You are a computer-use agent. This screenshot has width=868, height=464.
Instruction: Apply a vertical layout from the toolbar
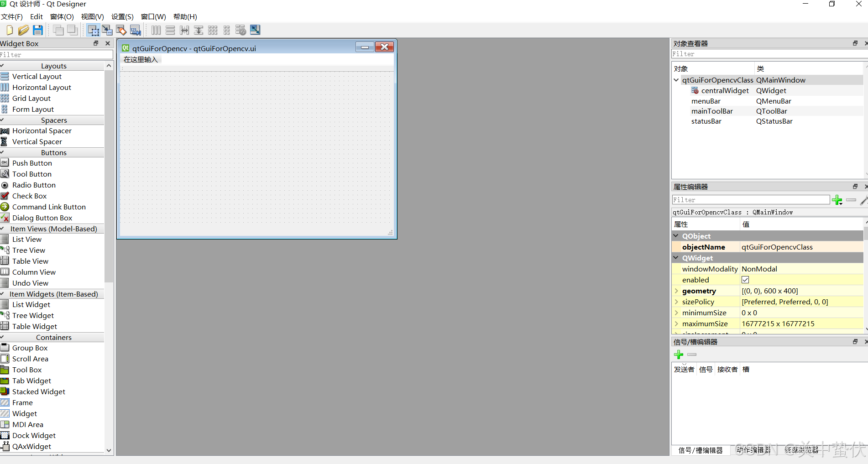pos(170,30)
